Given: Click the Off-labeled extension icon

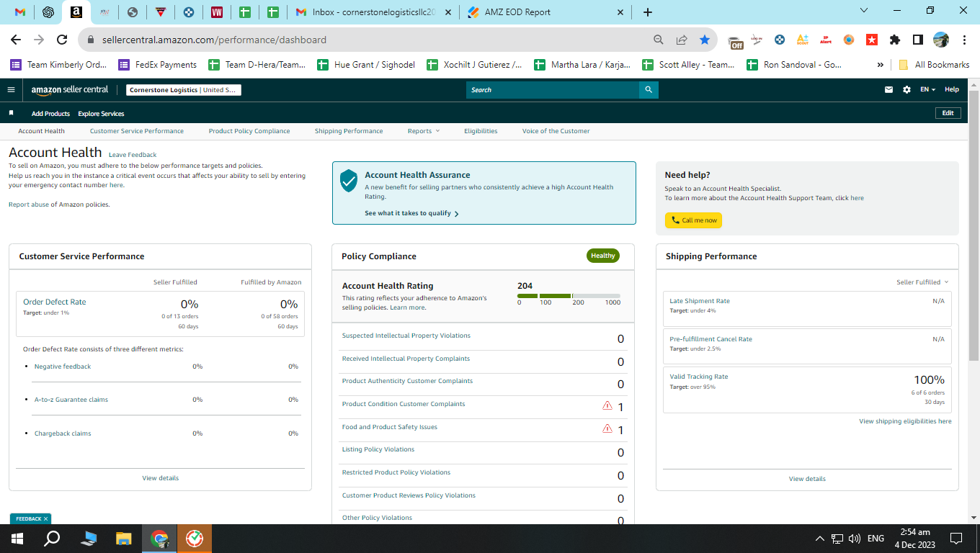Looking at the screenshot, I should click(x=736, y=41).
